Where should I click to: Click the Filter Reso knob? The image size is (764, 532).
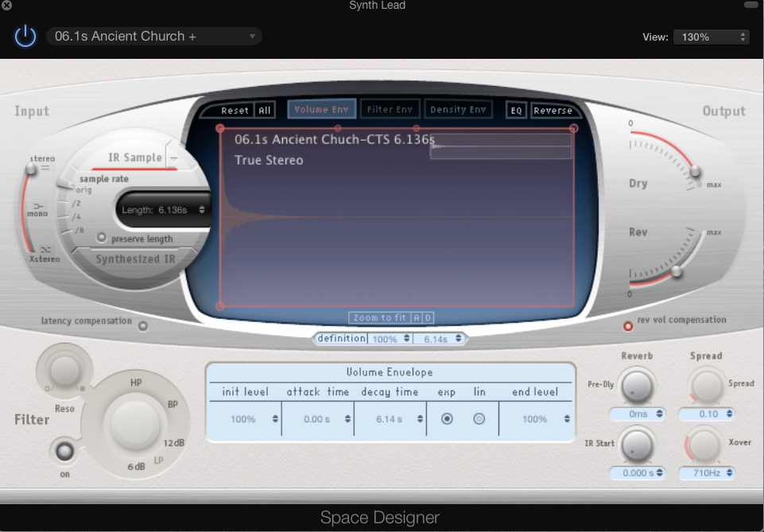(x=64, y=371)
